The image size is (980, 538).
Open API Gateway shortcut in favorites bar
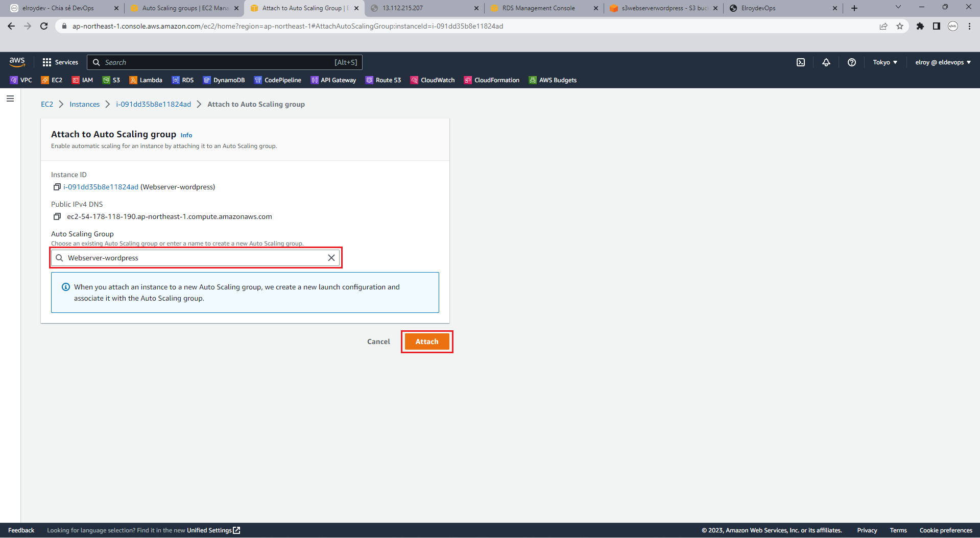click(333, 80)
